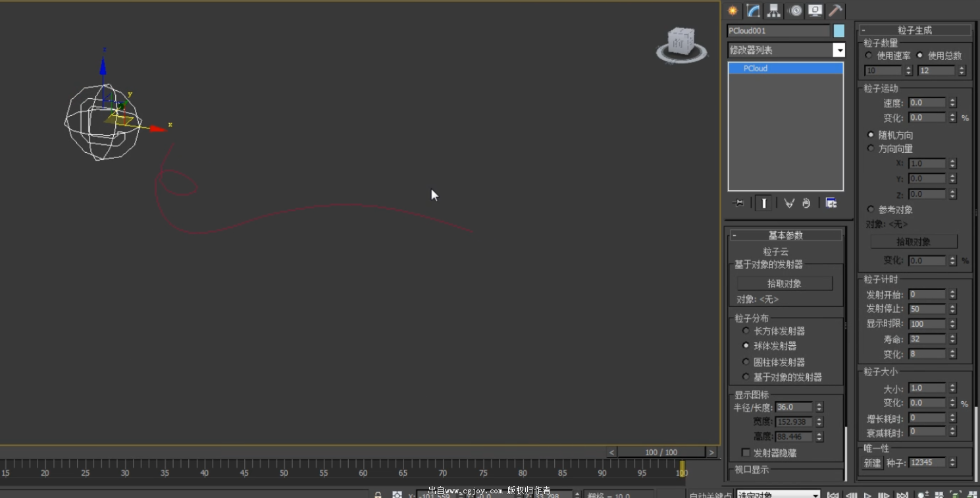Open the Motion panel tab
Screen dimensions: 980x498
coord(795,11)
